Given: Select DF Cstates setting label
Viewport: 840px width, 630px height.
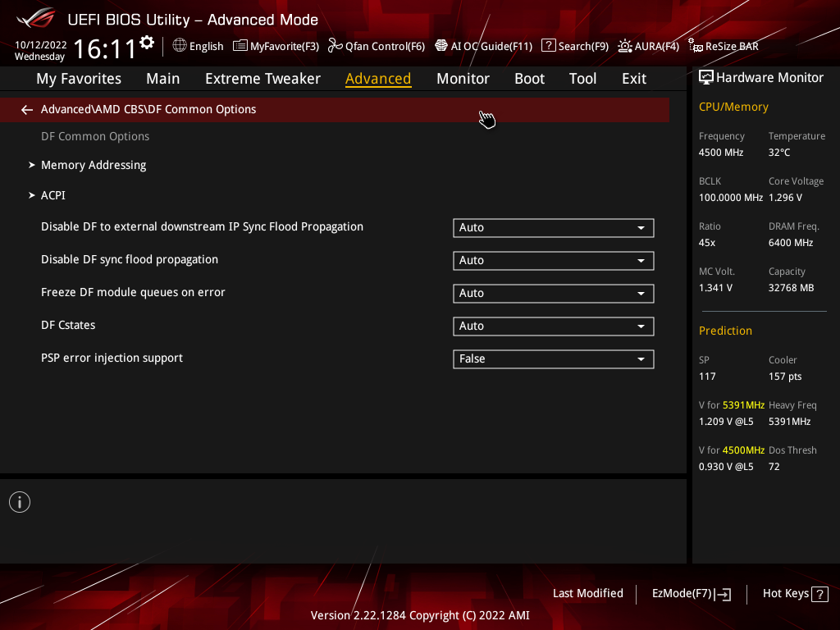Looking at the screenshot, I should point(68,325).
